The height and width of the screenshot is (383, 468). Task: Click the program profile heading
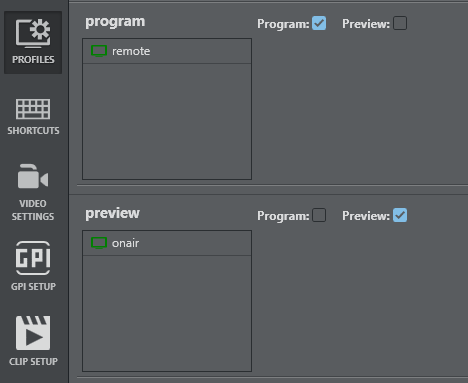point(115,22)
